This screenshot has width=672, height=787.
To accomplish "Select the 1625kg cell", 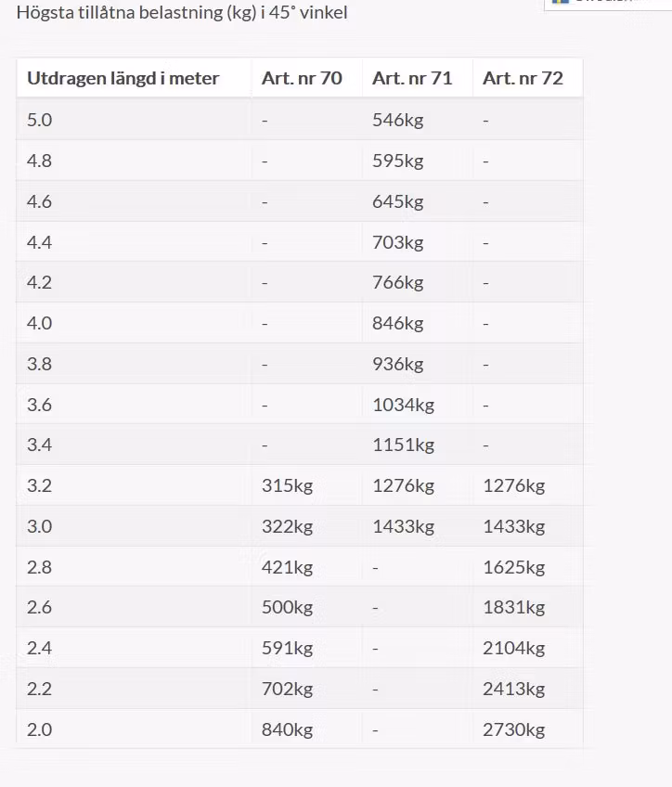I will tap(513, 567).
